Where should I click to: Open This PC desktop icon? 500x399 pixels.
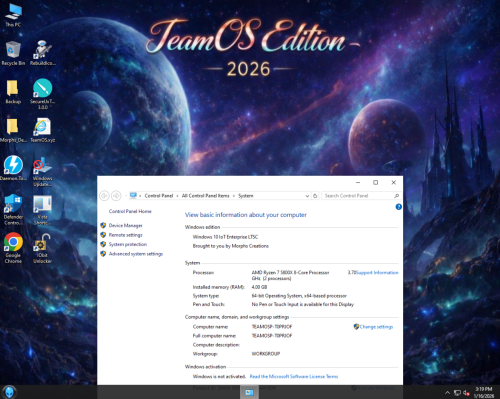(x=13, y=15)
